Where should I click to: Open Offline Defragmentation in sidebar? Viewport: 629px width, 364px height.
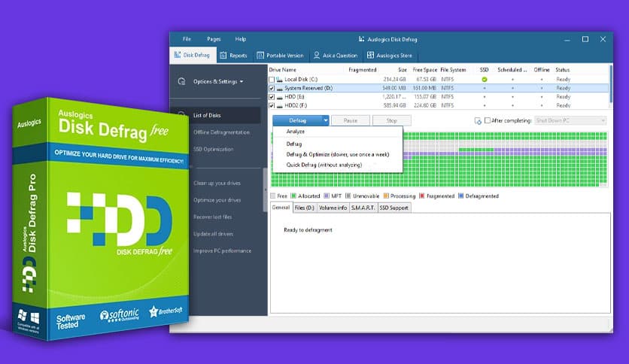pos(221,132)
